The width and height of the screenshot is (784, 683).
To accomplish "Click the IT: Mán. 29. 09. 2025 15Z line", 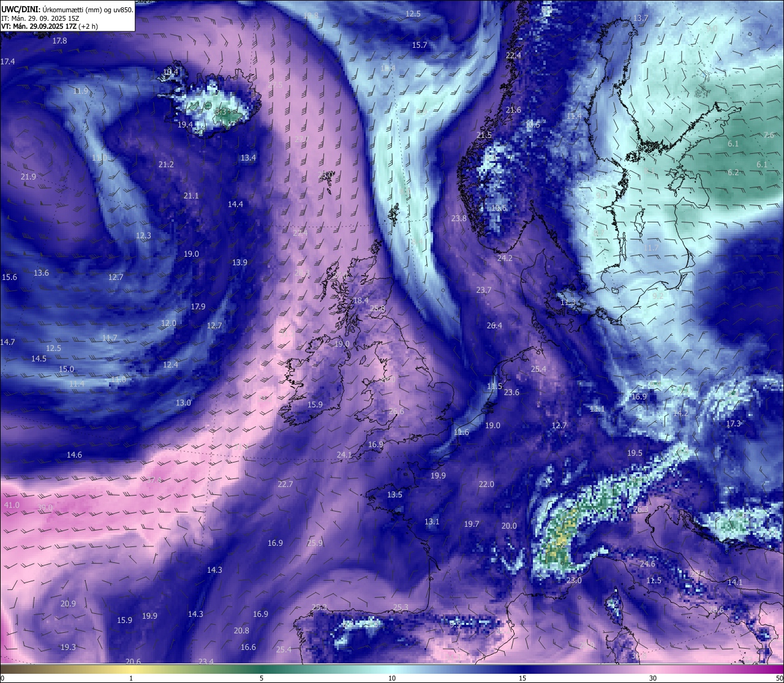I will 40,18.
